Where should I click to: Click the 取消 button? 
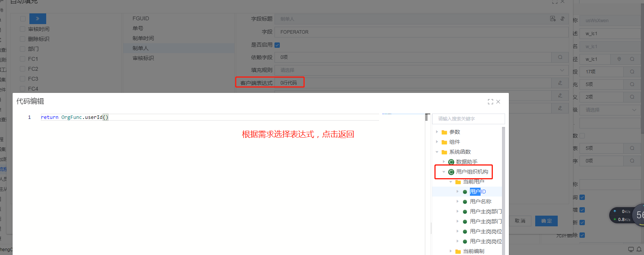520,221
